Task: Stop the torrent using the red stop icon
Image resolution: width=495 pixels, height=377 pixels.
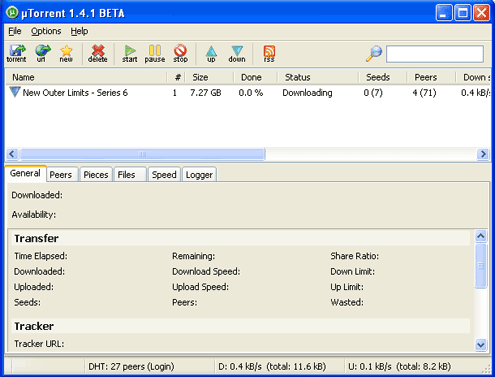Action: [x=180, y=53]
